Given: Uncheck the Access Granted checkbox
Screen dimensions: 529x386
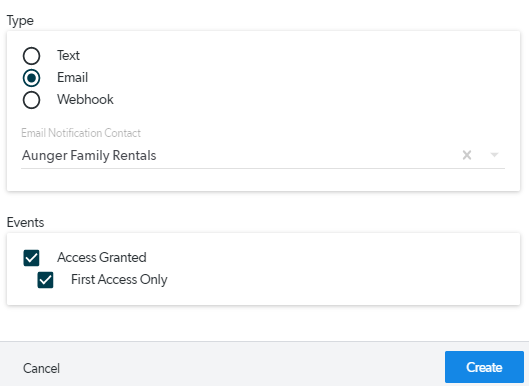Looking at the screenshot, I should [x=31, y=258].
